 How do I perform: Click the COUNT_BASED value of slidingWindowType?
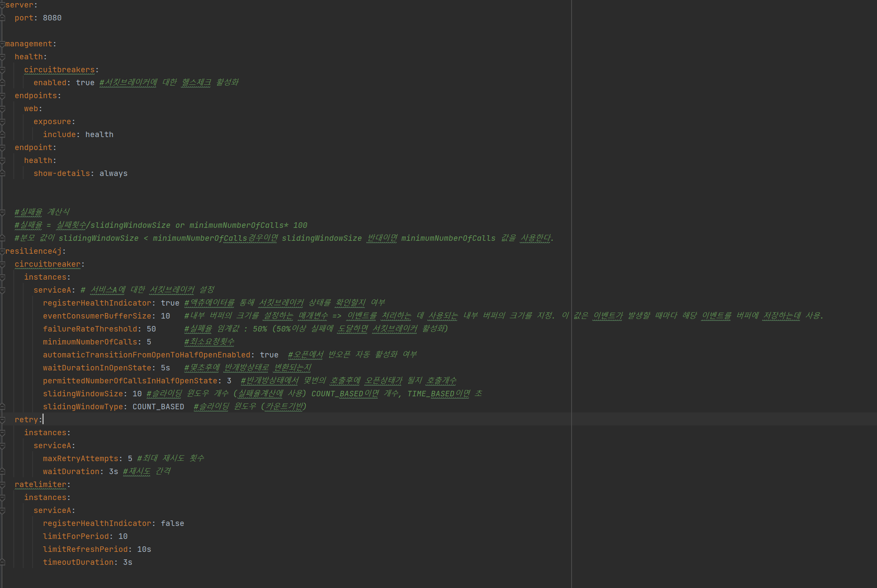tap(158, 407)
